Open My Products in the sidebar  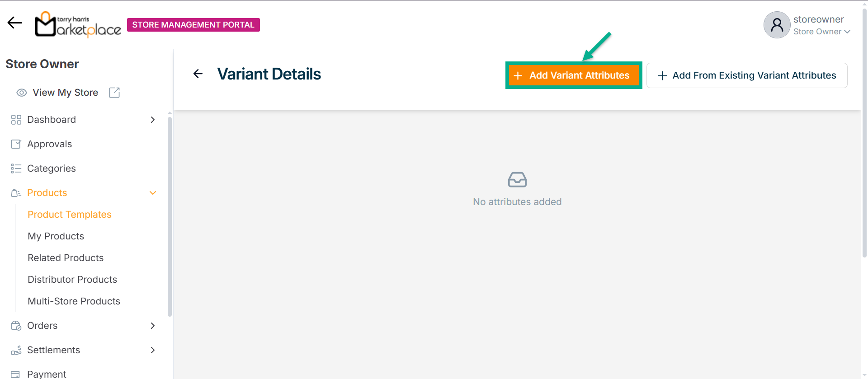tap(56, 236)
